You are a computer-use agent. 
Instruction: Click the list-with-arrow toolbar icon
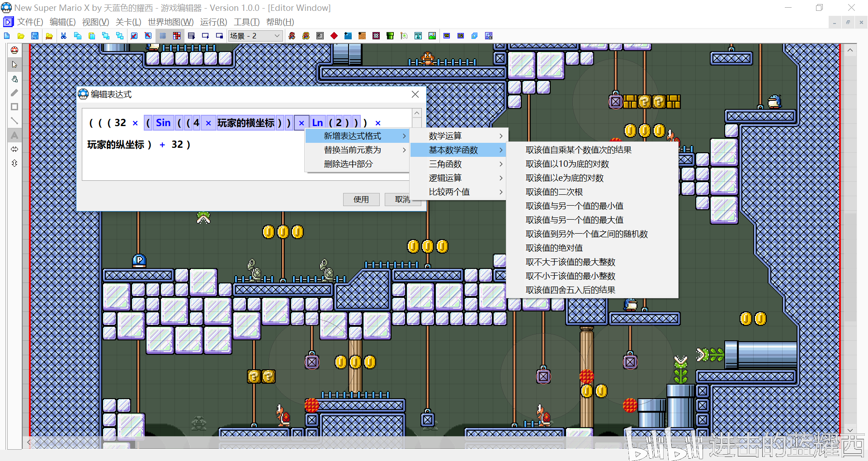(x=191, y=36)
